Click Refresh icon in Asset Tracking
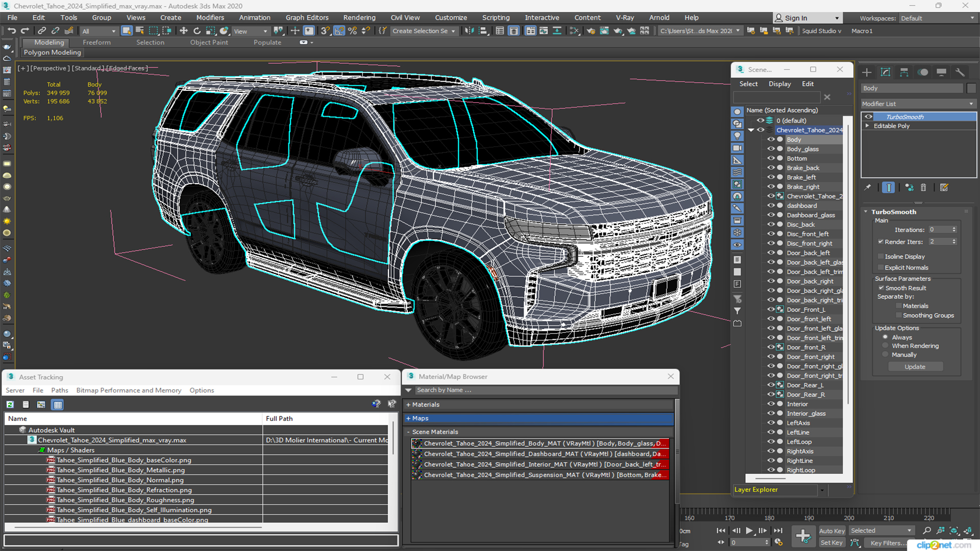This screenshot has height=551, width=980. 10,405
